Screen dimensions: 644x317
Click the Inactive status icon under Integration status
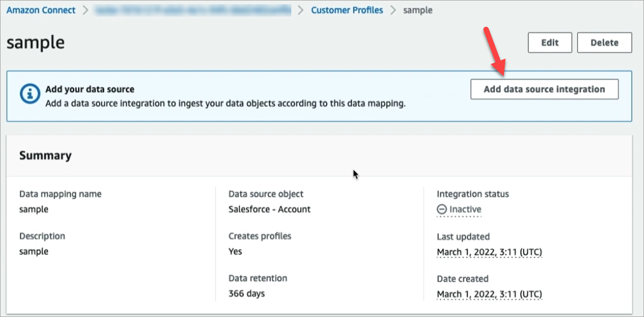click(442, 209)
